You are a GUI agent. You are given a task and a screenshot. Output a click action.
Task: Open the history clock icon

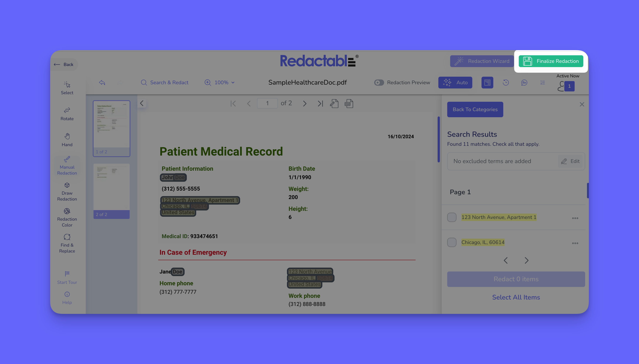coord(506,83)
